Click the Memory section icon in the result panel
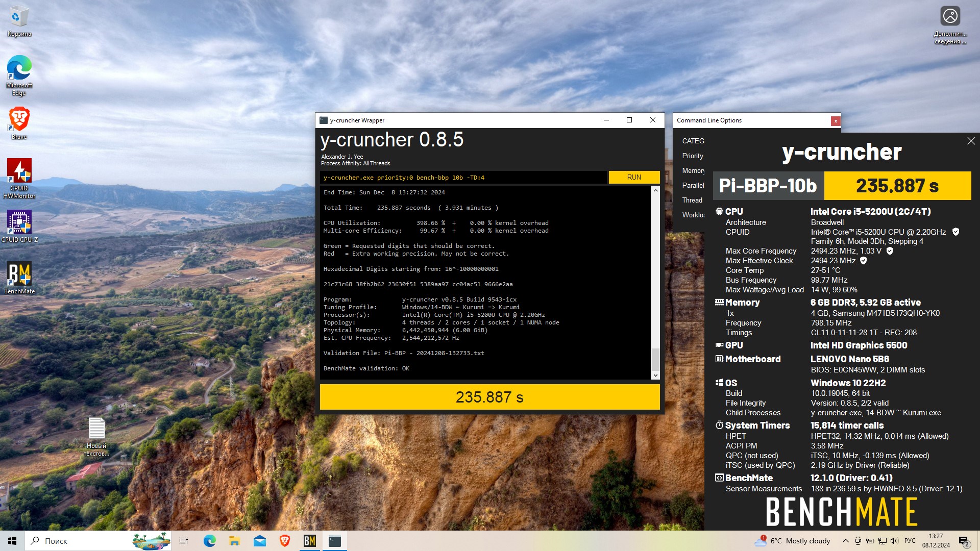Viewport: 980px width, 551px height. click(719, 302)
